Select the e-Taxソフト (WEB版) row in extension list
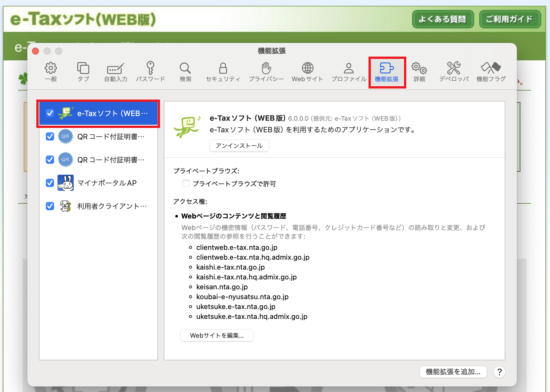Screen dimensions: 550x392 [98, 113]
